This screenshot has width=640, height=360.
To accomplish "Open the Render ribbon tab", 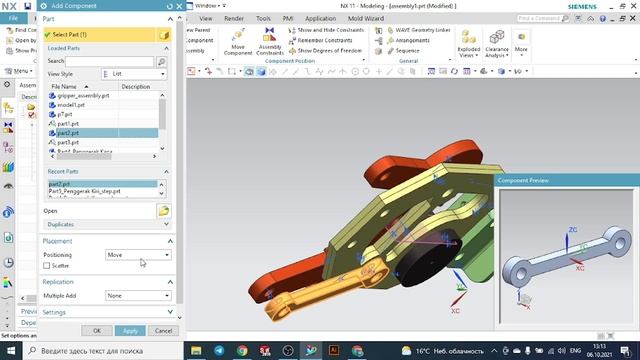I will tap(234, 18).
